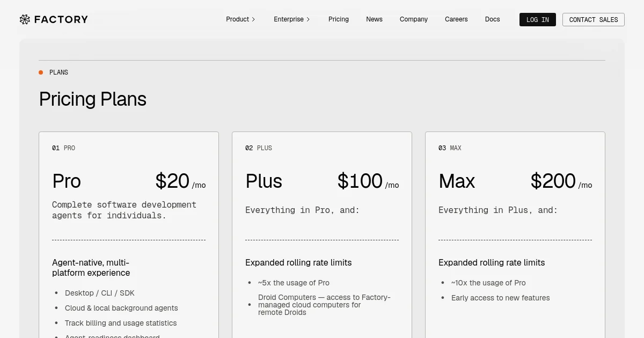Open the Pricing nav item
This screenshot has height=338, width=644.
[x=339, y=19]
